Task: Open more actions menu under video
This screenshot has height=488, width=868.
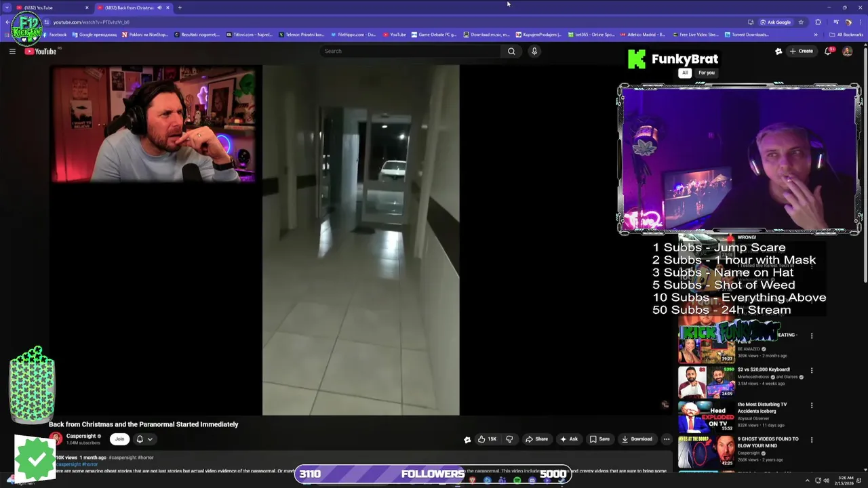Action: 667,439
